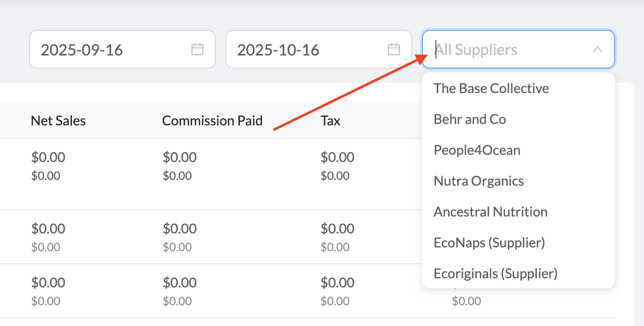The width and height of the screenshot is (644, 326).
Task: Click first row Tax amount
Action: click(x=337, y=157)
